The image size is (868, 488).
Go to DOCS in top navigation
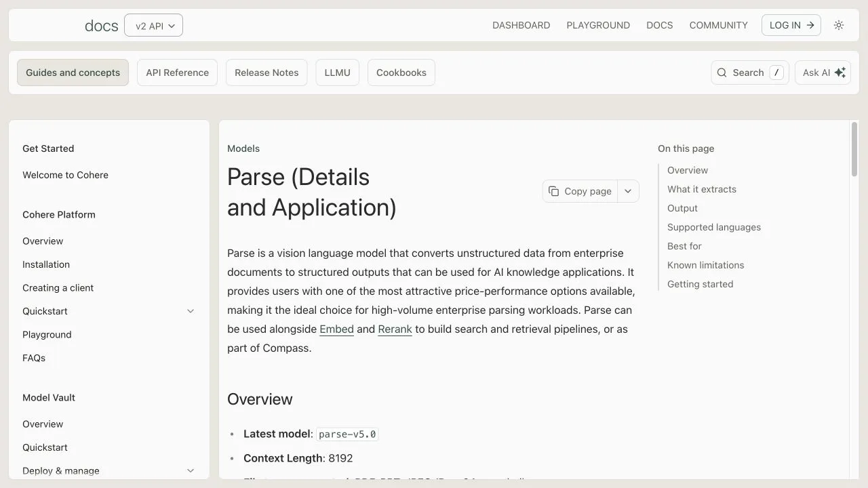pyautogui.click(x=660, y=25)
